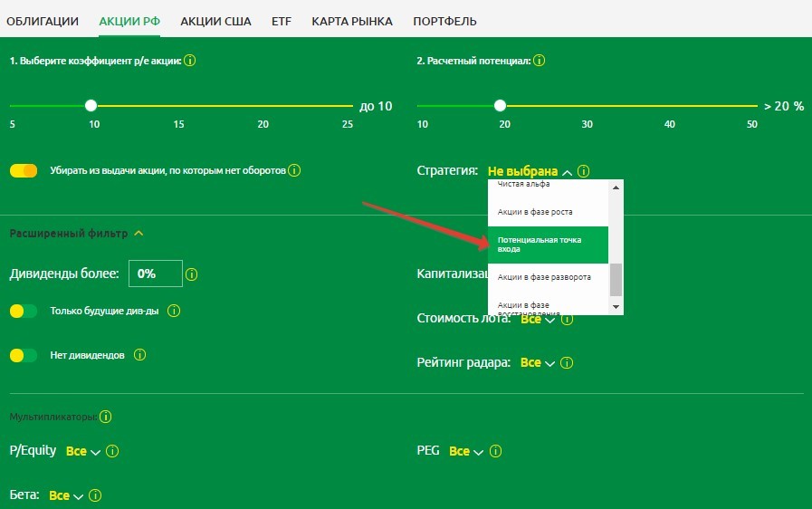This screenshot has width=812, height=509.
Task: Click info icon beside Дивиденды более field
Action: (192, 274)
